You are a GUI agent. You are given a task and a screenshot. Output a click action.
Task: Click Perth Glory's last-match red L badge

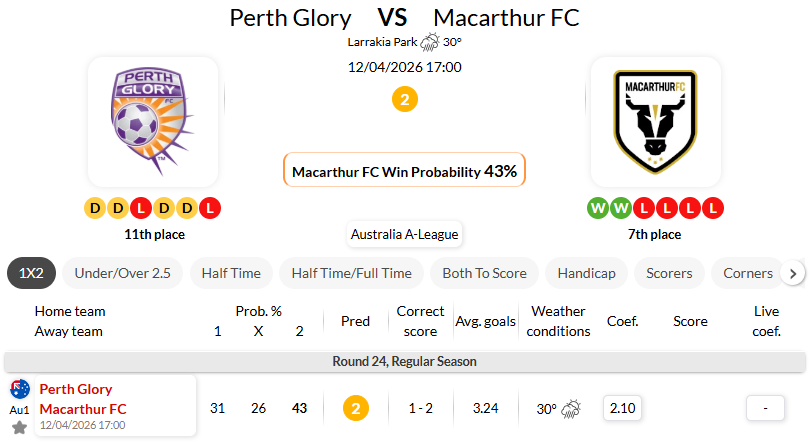coord(210,209)
